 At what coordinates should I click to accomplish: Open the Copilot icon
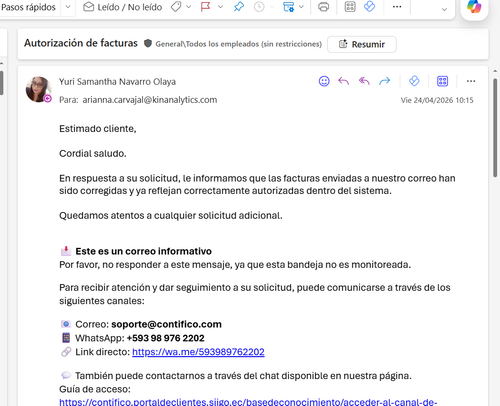click(x=474, y=7)
